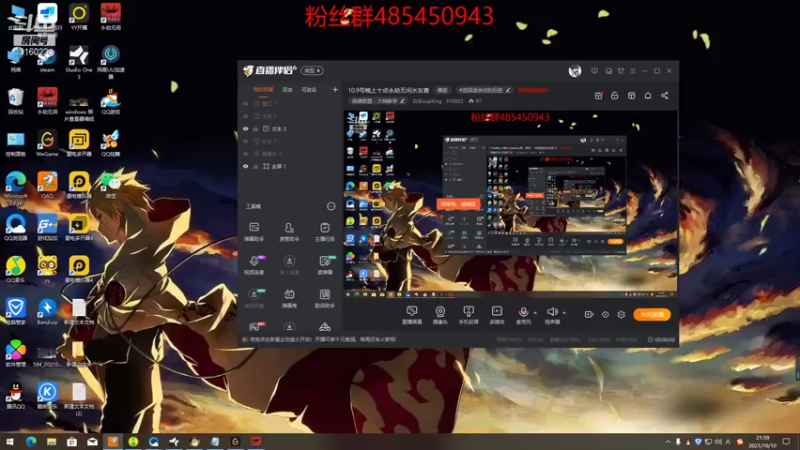
Task: Collapse the 工具箱 toolbox panel
Action: 331,206
